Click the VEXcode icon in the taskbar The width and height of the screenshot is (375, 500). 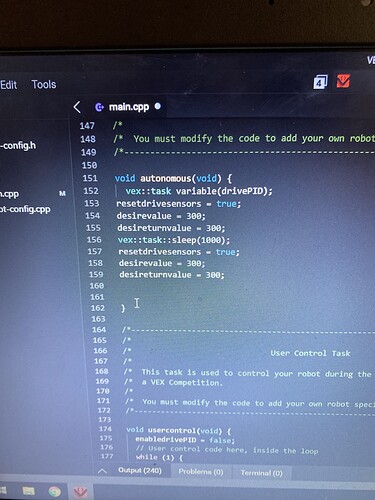pos(80,492)
